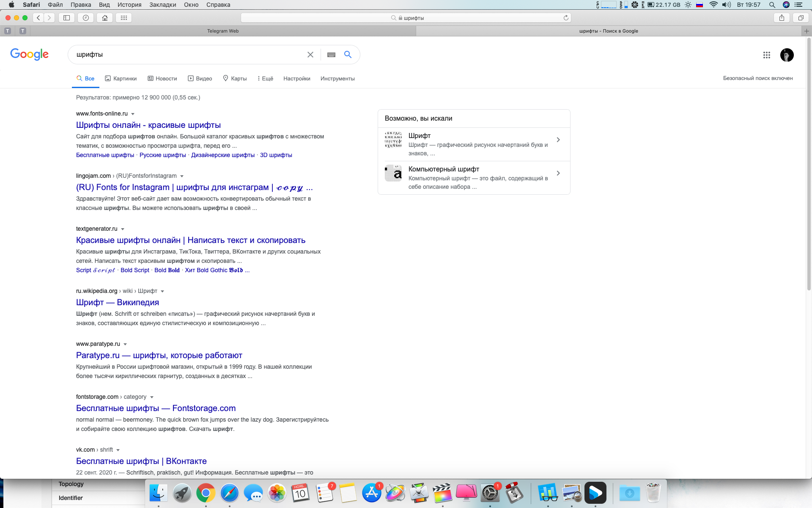Image resolution: width=812 pixels, height=508 pixels.
Task: Follow the Русские шрифты sitelink
Action: pos(163,155)
